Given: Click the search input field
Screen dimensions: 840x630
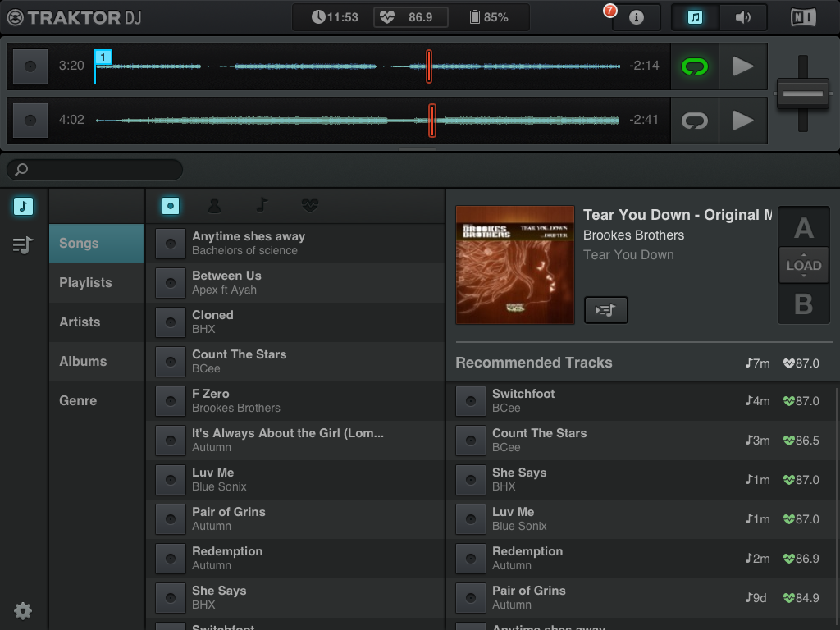Looking at the screenshot, I should coord(95,170).
